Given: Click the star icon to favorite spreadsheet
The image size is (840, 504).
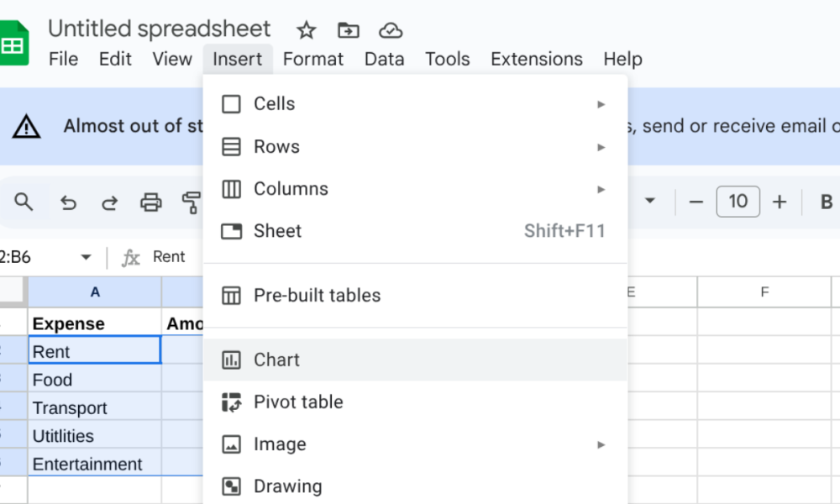Looking at the screenshot, I should coord(307,30).
